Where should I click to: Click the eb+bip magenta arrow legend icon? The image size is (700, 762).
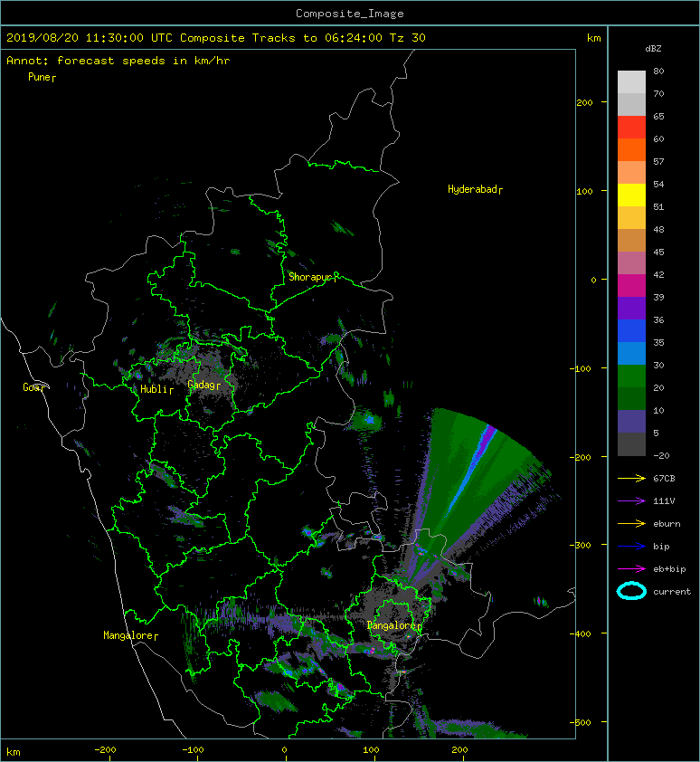coord(631,568)
